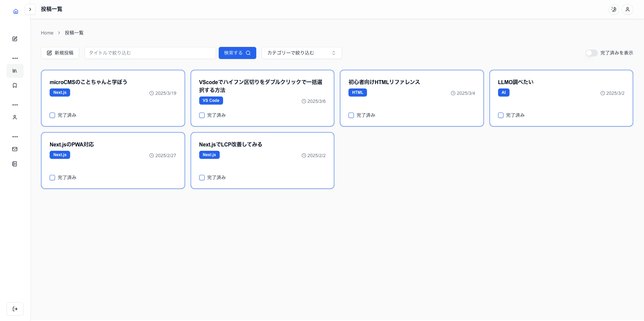The width and height of the screenshot is (644, 321).
Task: Check 完了済み on Next.jsでLCP改善 card
Action: click(202, 178)
